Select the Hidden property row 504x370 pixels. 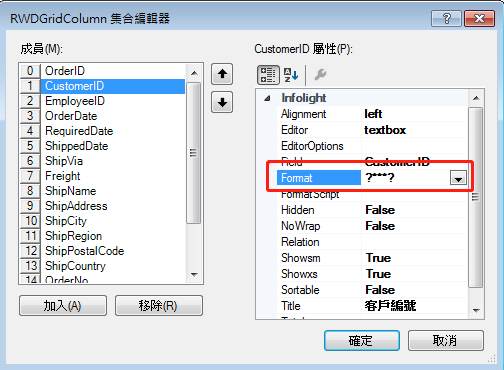[372, 210]
